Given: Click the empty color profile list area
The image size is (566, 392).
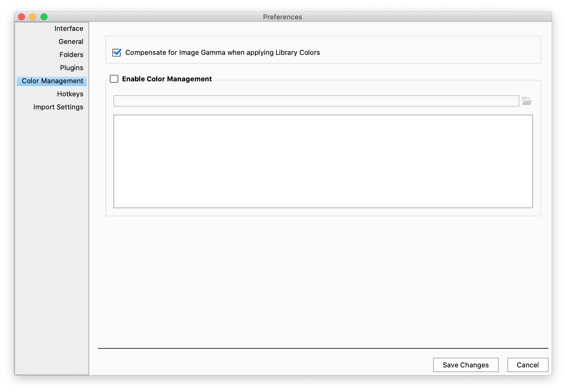Looking at the screenshot, I should [x=324, y=161].
